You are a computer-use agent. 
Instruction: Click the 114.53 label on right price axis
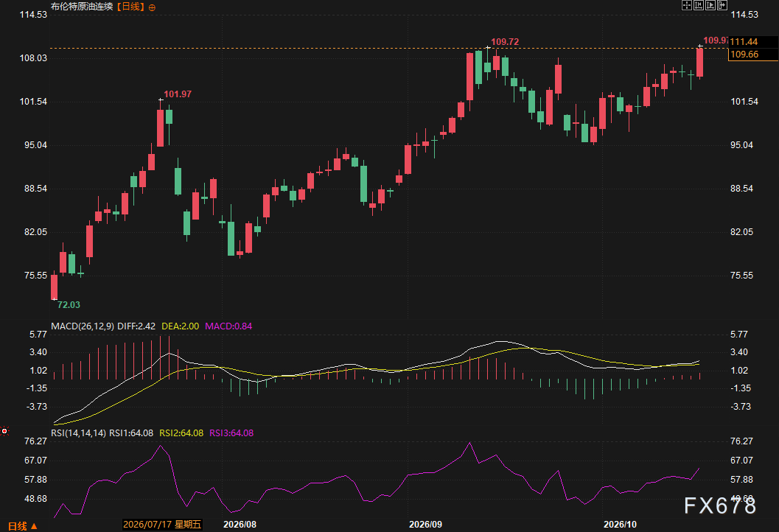744,15
